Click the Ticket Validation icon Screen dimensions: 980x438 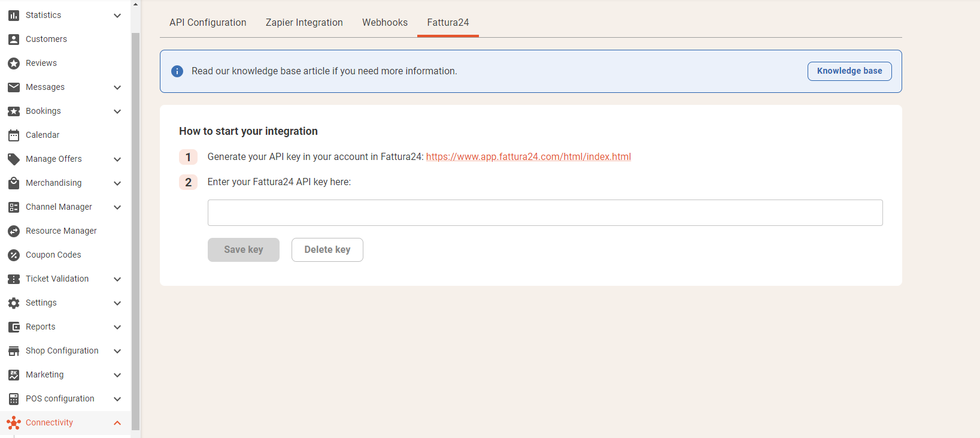pyautogui.click(x=14, y=279)
